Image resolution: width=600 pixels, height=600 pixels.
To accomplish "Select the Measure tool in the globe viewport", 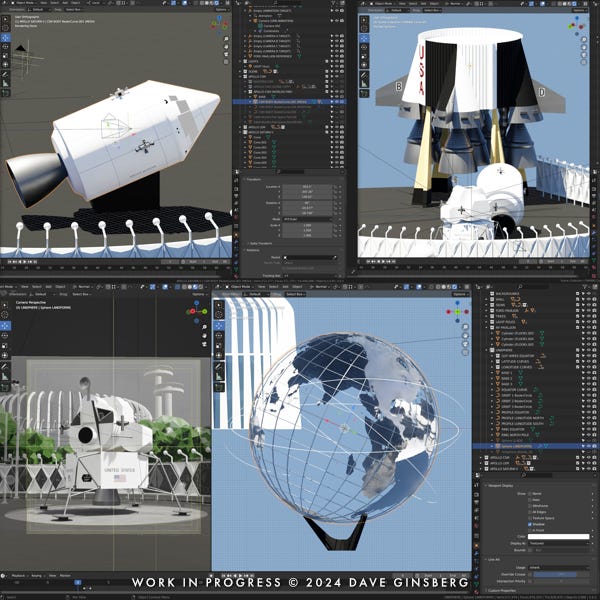I will coord(219,377).
